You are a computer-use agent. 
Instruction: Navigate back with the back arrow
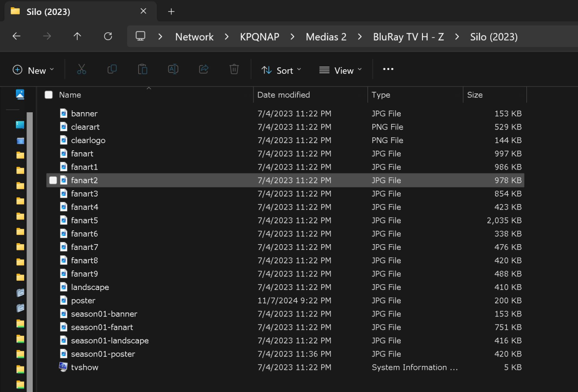(16, 37)
